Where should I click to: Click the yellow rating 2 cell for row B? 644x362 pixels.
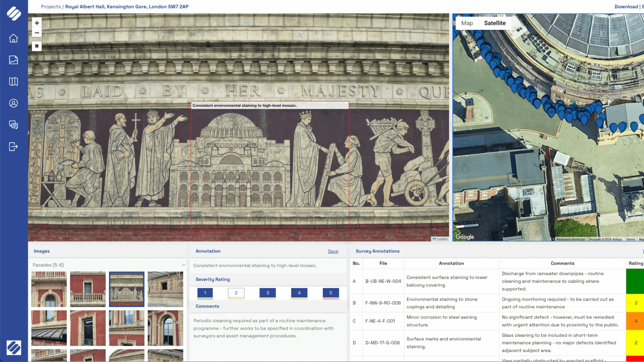pos(635,303)
